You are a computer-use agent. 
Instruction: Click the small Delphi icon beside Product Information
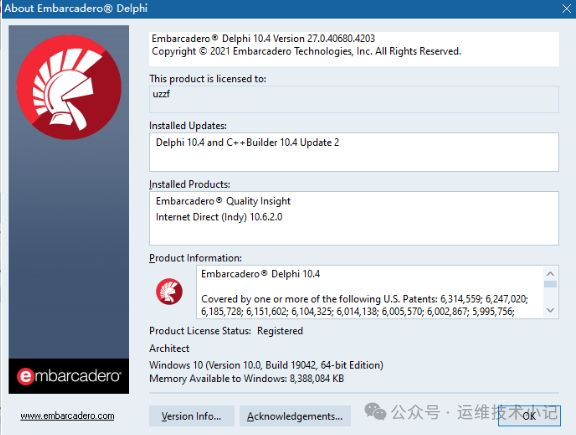coord(169,291)
